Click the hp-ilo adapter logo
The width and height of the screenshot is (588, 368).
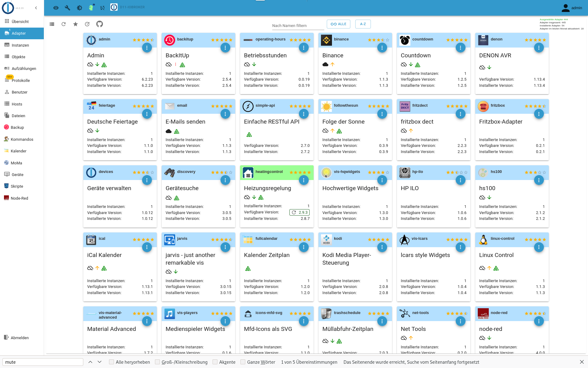[x=405, y=173]
